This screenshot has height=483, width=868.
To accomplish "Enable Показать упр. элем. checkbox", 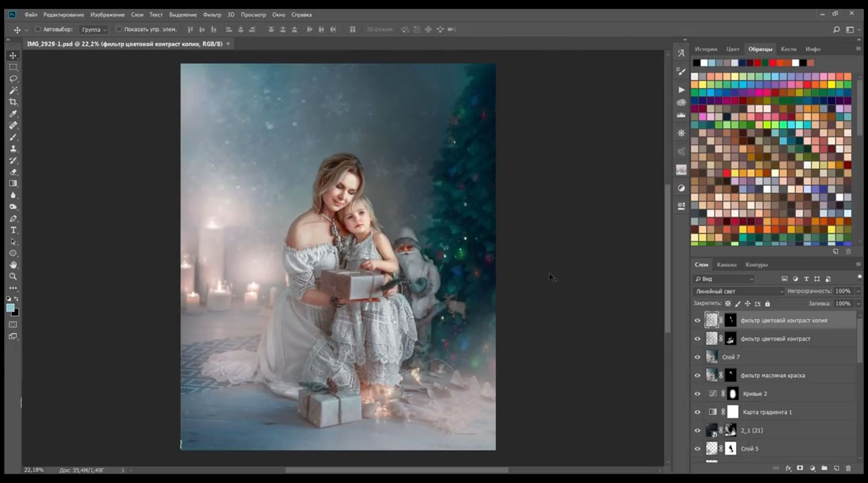I will 119,29.
